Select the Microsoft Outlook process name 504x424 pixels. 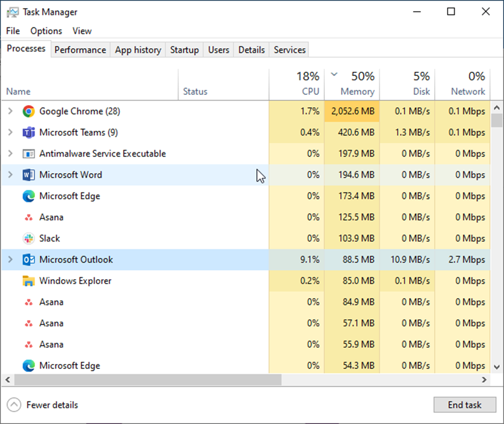[76, 260]
